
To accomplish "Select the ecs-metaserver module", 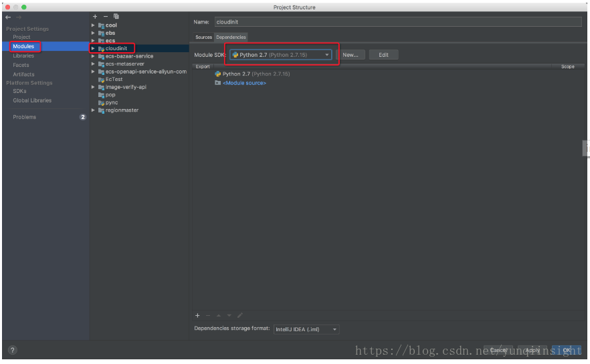I will (124, 64).
